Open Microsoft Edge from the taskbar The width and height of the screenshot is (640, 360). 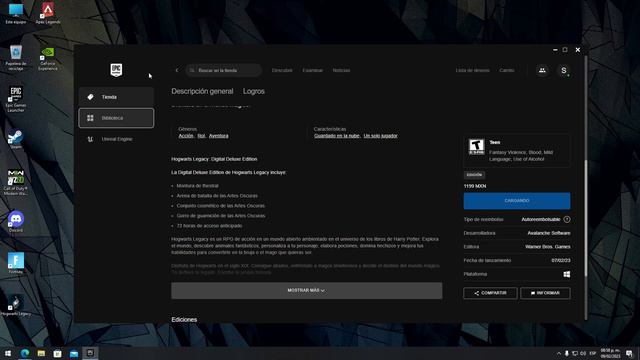(x=24, y=353)
